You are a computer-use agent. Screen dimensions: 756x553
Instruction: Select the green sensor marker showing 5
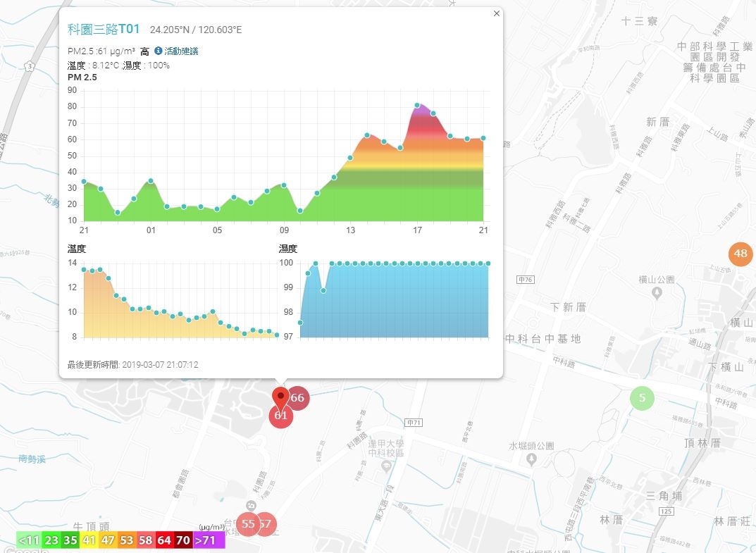point(643,398)
